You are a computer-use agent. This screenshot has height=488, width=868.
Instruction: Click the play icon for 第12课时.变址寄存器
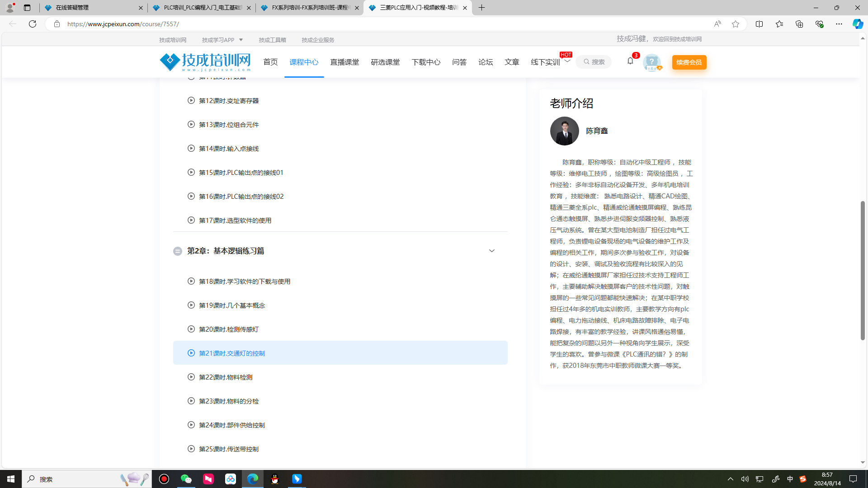[x=191, y=100]
